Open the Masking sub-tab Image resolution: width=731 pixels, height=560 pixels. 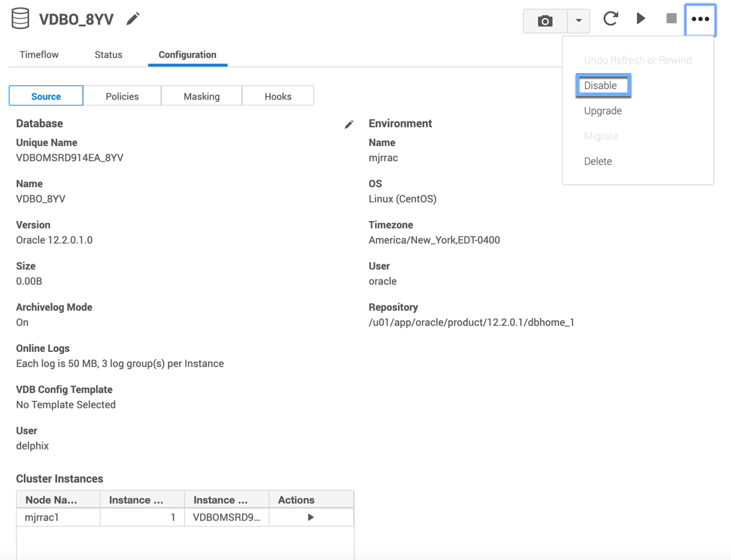point(202,96)
